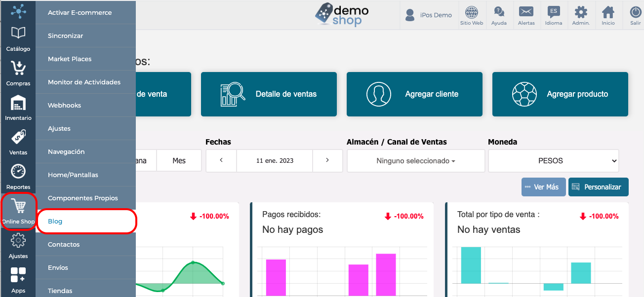This screenshot has width=644, height=297.
Task: Click the Total por tipo de venta title
Action: pyautogui.click(x=498, y=215)
